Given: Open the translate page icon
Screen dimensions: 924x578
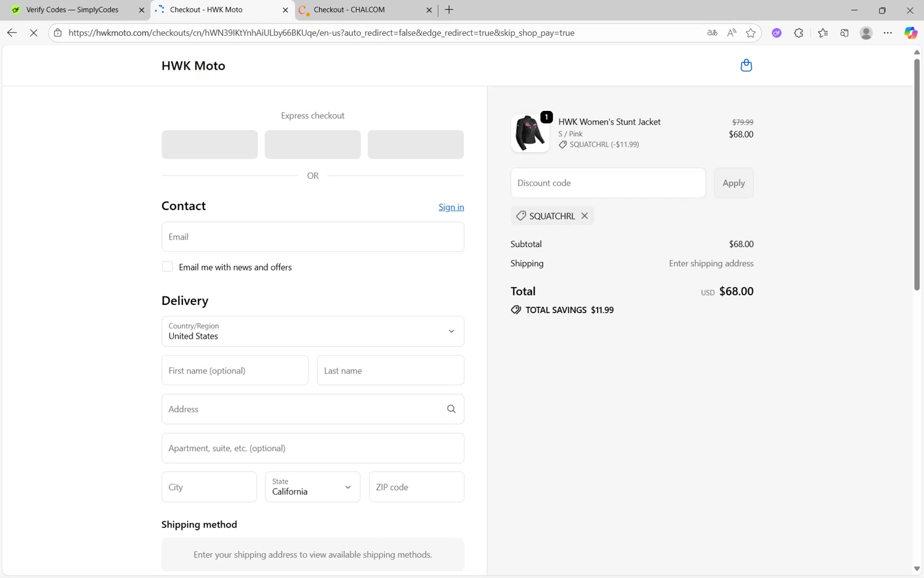Looking at the screenshot, I should click(x=712, y=33).
